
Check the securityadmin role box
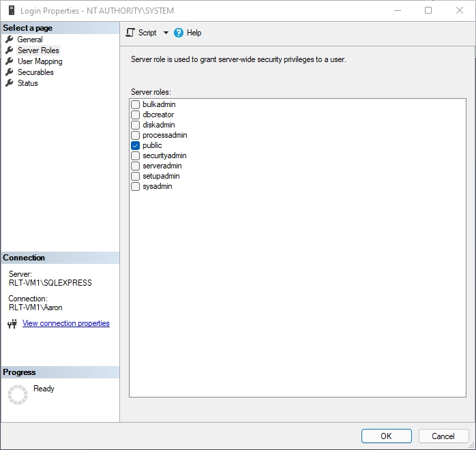click(136, 155)
